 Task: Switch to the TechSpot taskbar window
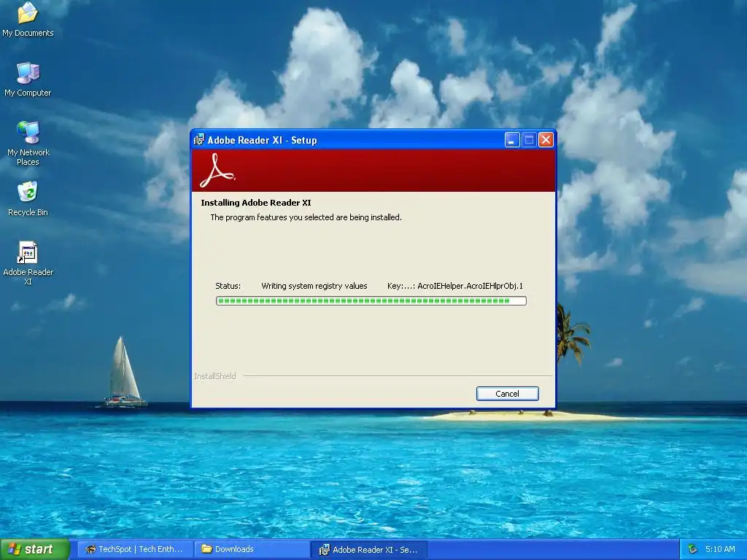coord(135,550)
